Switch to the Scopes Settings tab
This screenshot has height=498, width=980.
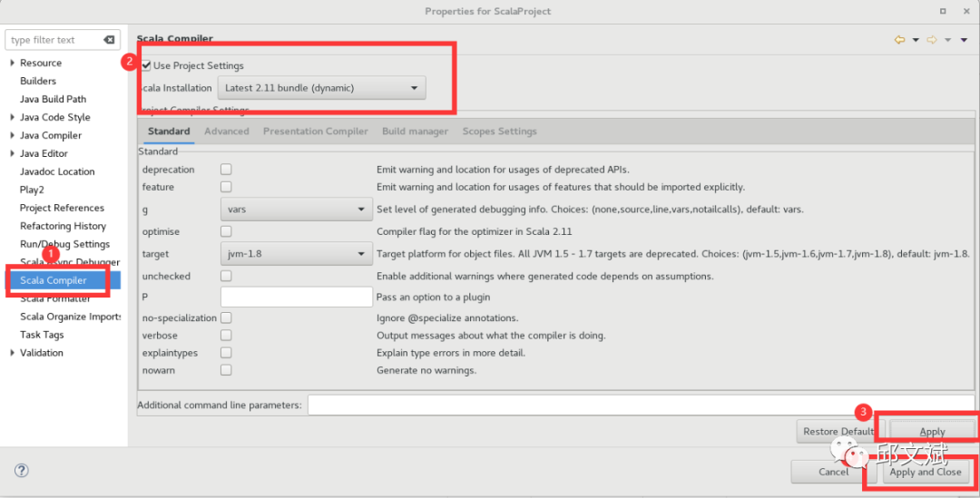(499, 132)
